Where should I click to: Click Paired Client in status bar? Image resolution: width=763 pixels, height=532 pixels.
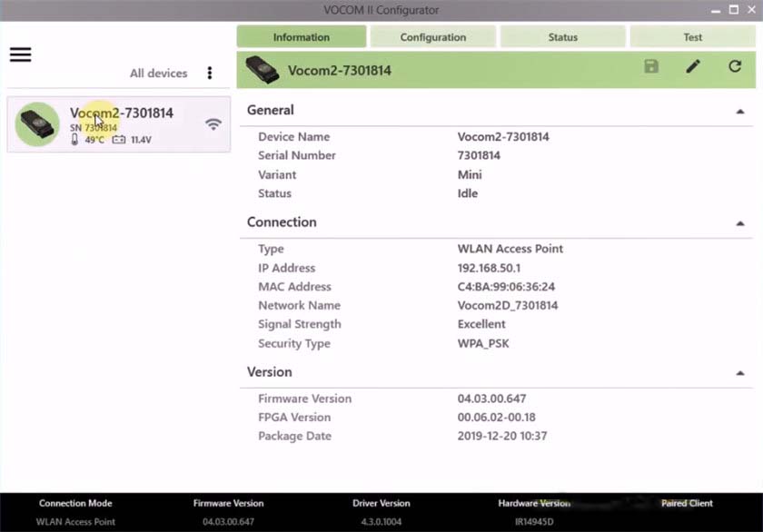687,503
